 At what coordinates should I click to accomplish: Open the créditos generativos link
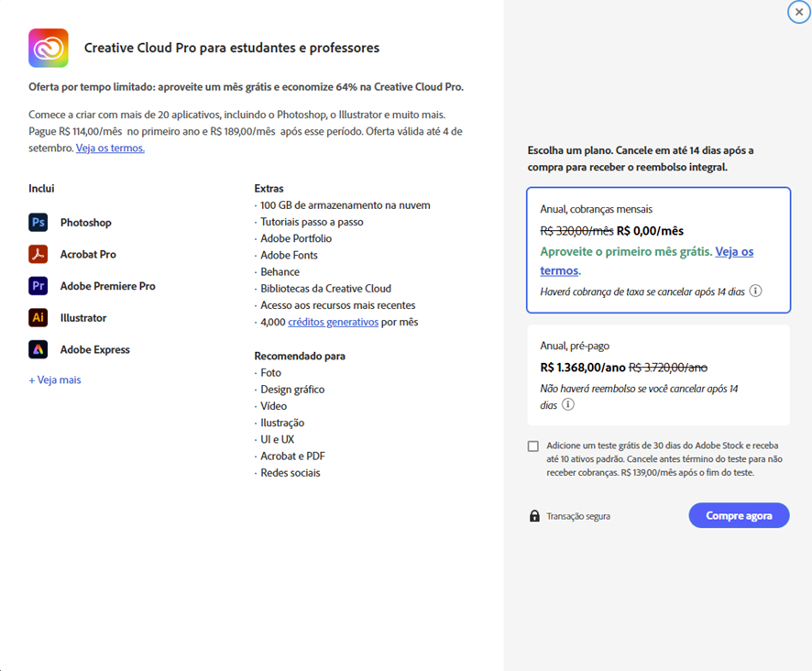click(333, 322)
